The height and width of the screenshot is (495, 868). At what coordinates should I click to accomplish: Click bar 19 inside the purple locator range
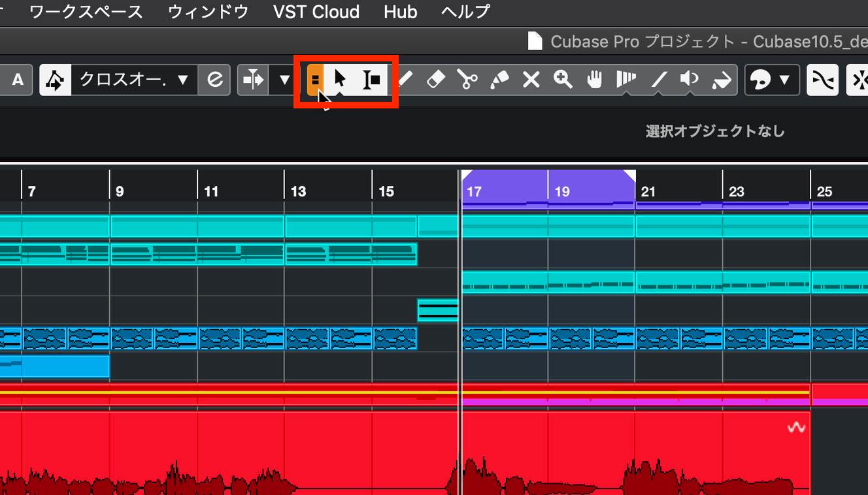click(x=562, y=191)
